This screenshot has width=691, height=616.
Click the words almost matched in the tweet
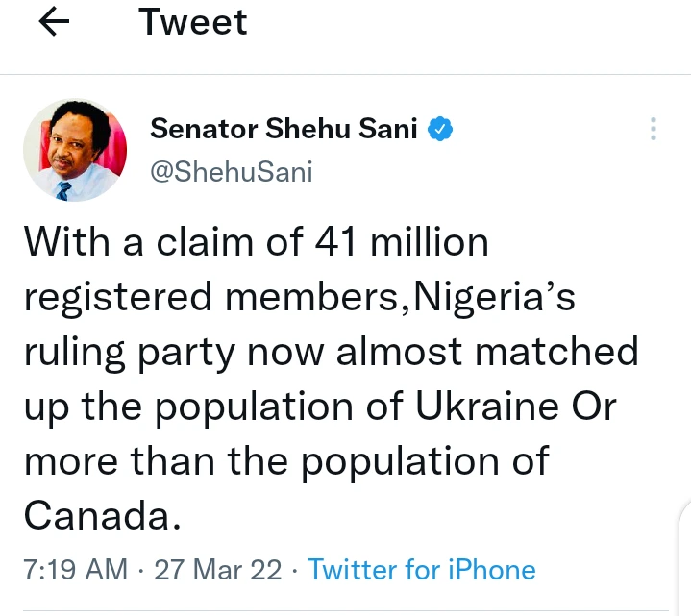coord(487,352)
